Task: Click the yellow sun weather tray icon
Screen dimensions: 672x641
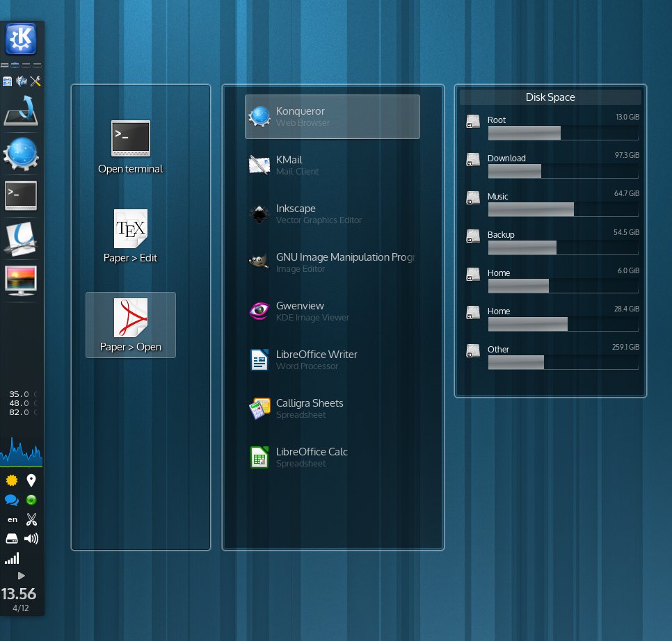Action: [x=12, y=480]
